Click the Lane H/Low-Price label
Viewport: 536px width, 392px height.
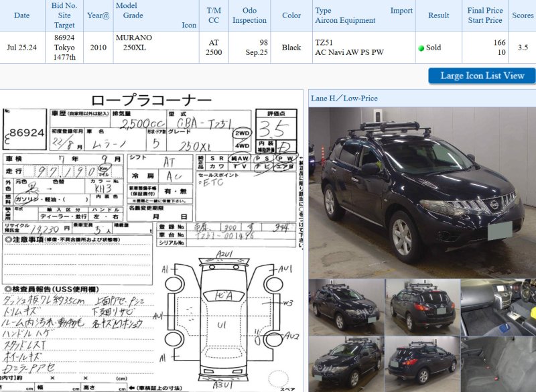(x=344, y=99)
